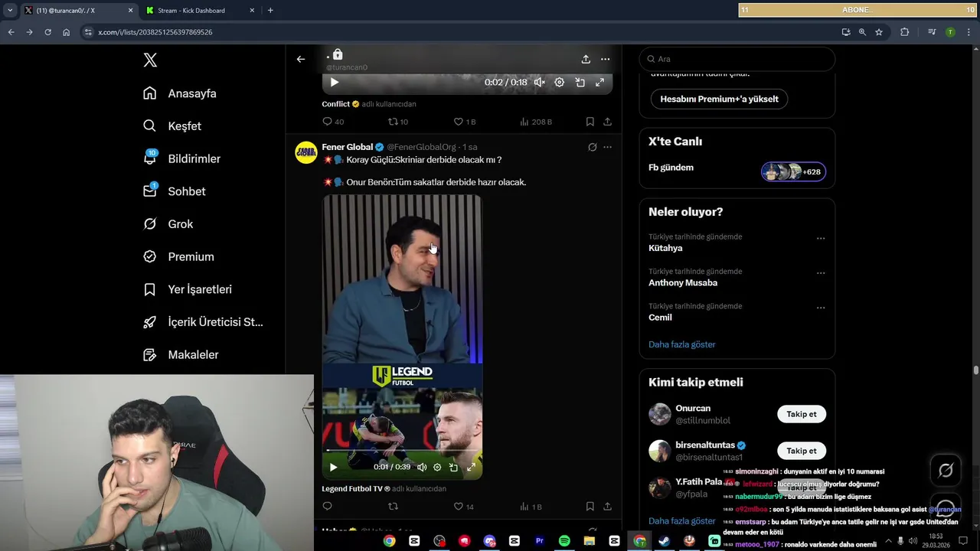
Task: Open settings gear of top video
Action: pyautogui.click(x=560, y=82)
